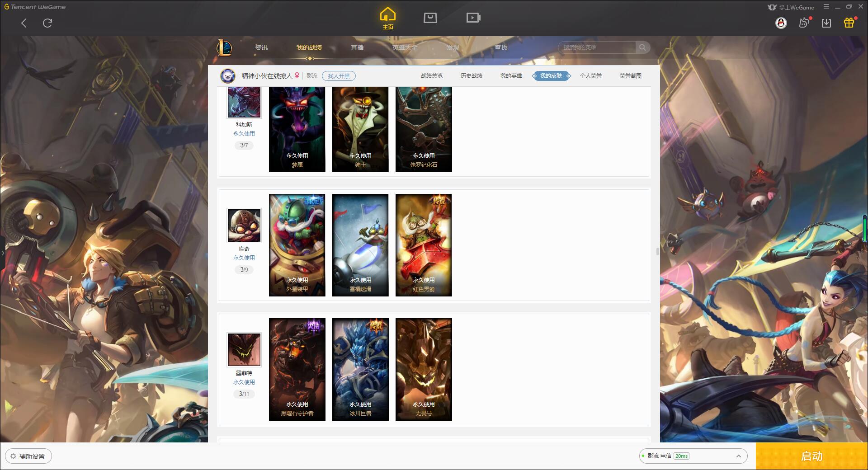Screen dimensions: 868x470
Task: Click the 科加斯 champion portrait
Action: pyautogui.click(x=244, y=102)
